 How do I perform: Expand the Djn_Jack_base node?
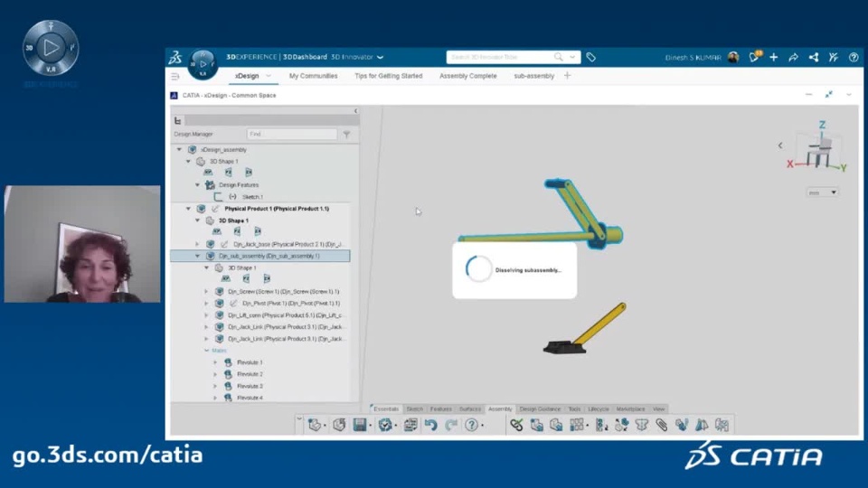(x=197, y=244)
